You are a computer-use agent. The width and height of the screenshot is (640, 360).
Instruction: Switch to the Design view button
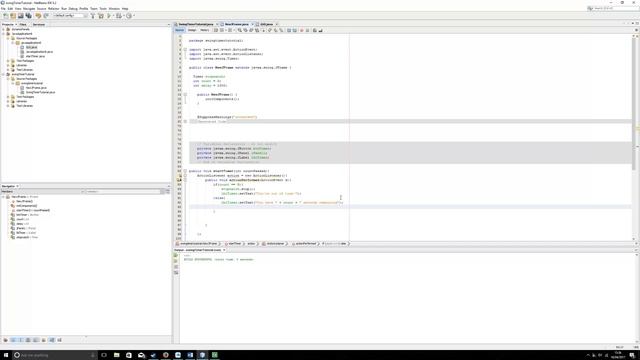192,30
